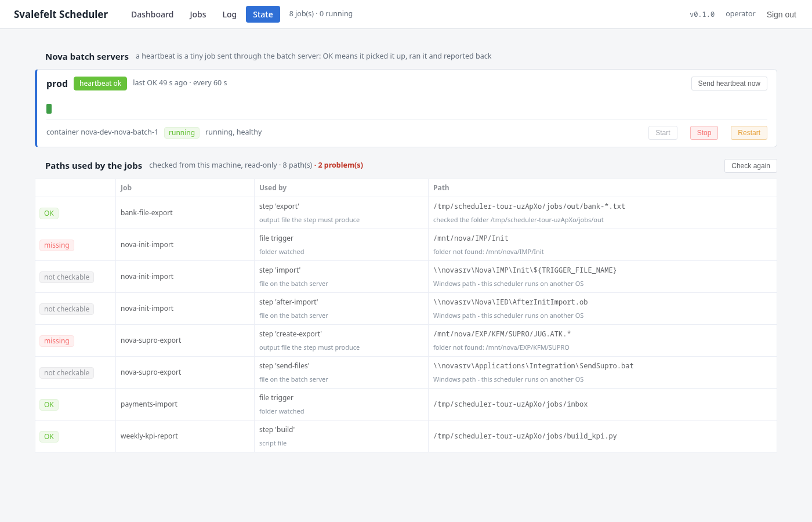Open the Dashboard tab

152,14
